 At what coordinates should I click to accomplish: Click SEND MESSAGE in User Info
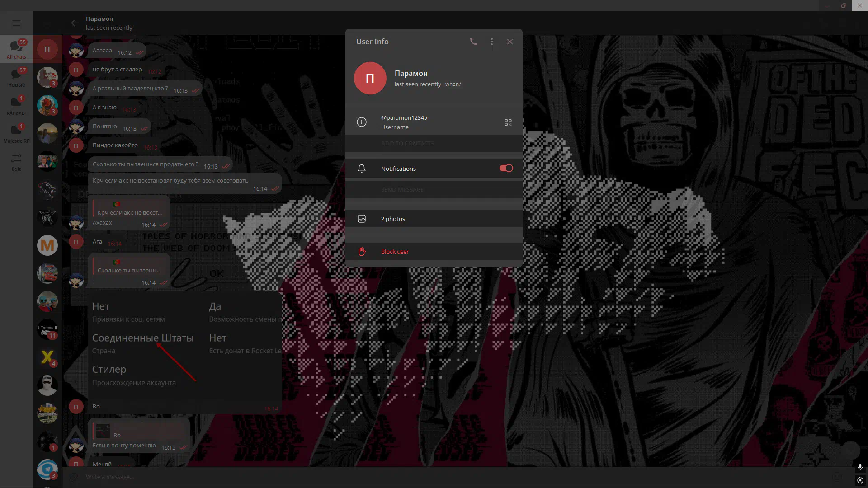click(x=402, y=190)
